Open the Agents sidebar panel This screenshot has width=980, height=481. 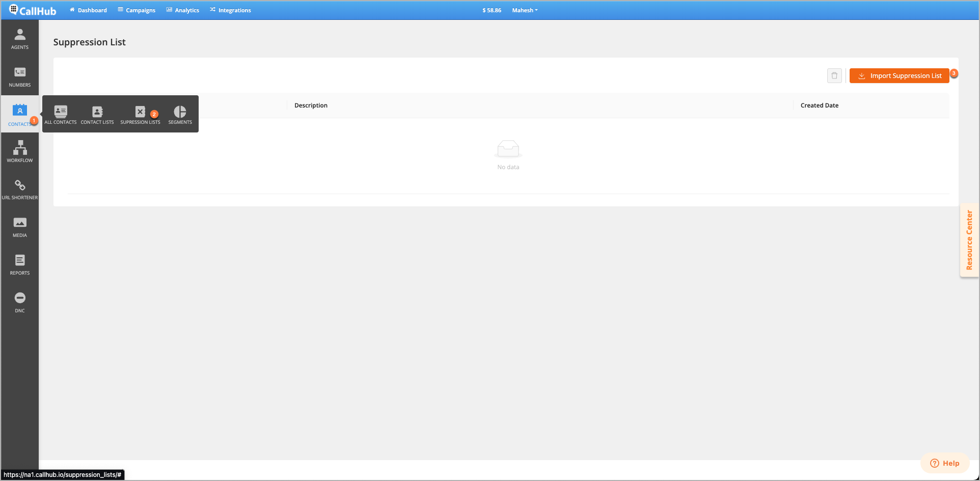[x=19, y=38]
